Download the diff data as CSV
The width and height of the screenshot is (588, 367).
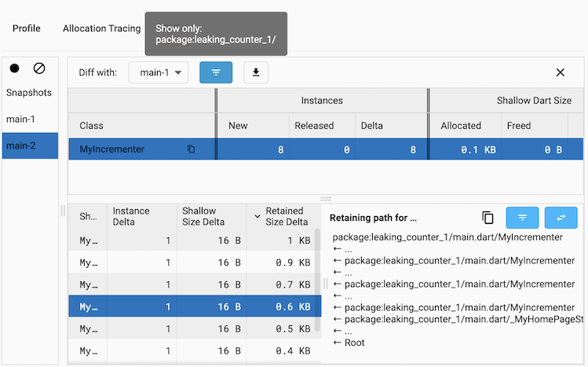click(x=255, y=72)
